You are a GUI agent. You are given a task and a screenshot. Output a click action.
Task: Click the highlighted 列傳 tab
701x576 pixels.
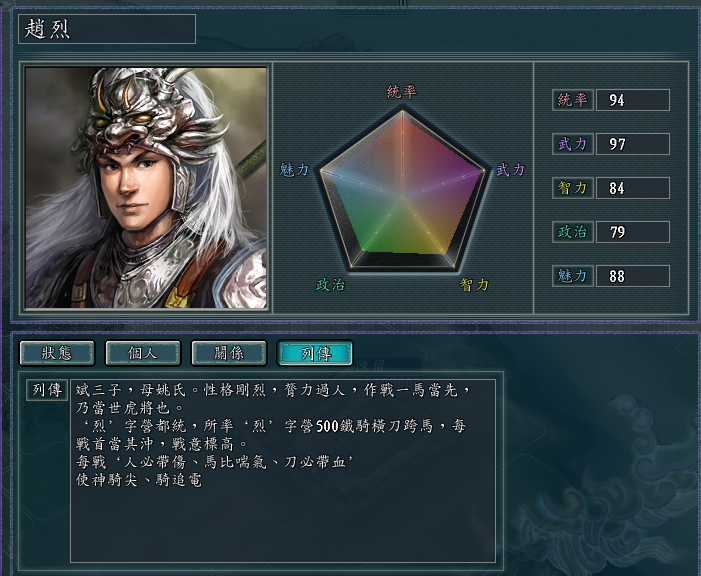click(315, 353)
